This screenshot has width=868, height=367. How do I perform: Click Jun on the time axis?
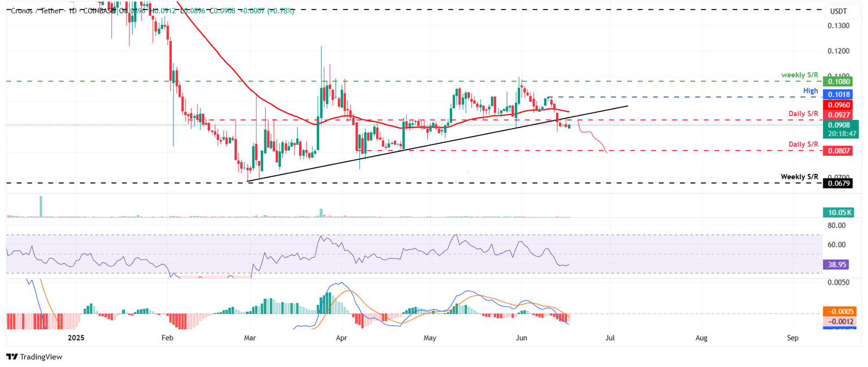(521, 338)
